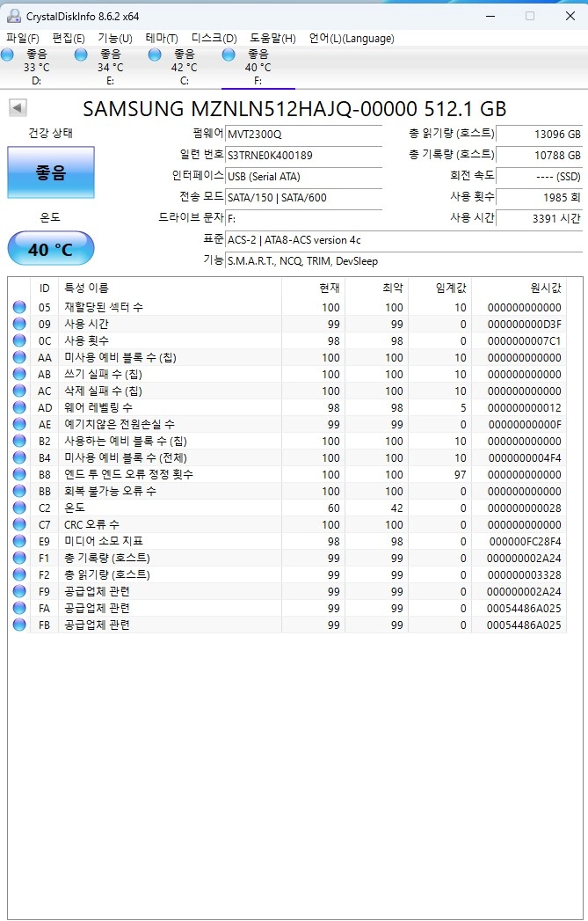Click the transfer mode field SATA/150 | SATA/600
The image size is (588, 921).
pos(303,197)
